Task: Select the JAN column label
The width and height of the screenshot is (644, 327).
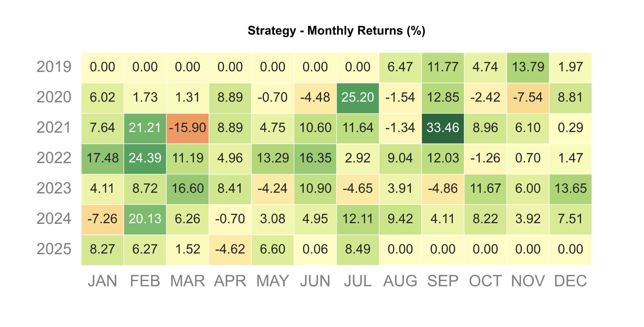Action: [x=102, y=281]
